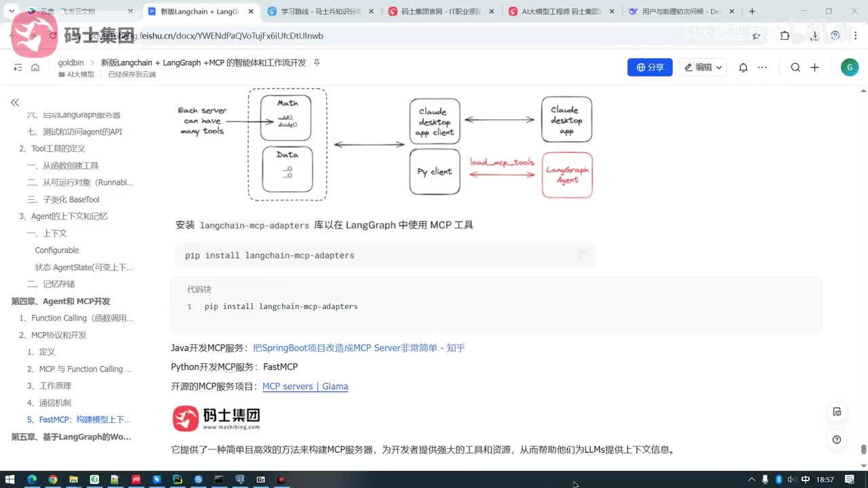Go to outline item 状态 AgentState
868x488 pixels.
[84, 267]
